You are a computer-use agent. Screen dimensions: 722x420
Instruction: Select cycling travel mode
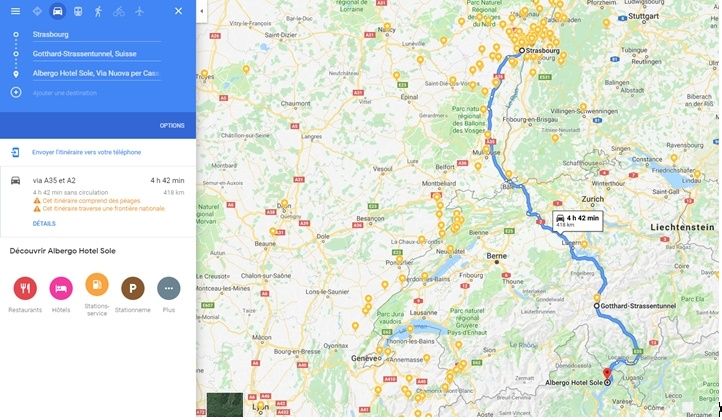click(x=119, y=11)
